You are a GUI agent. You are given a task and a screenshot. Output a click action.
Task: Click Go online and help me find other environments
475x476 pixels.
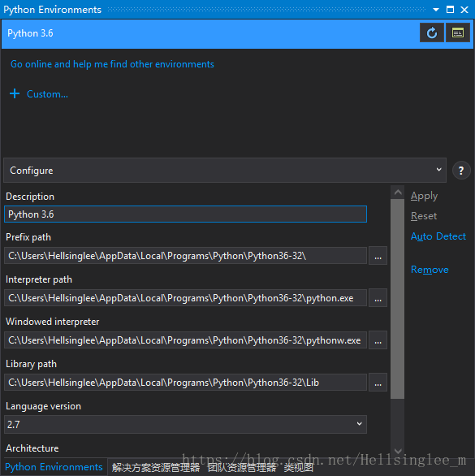[x=112, y=64]
